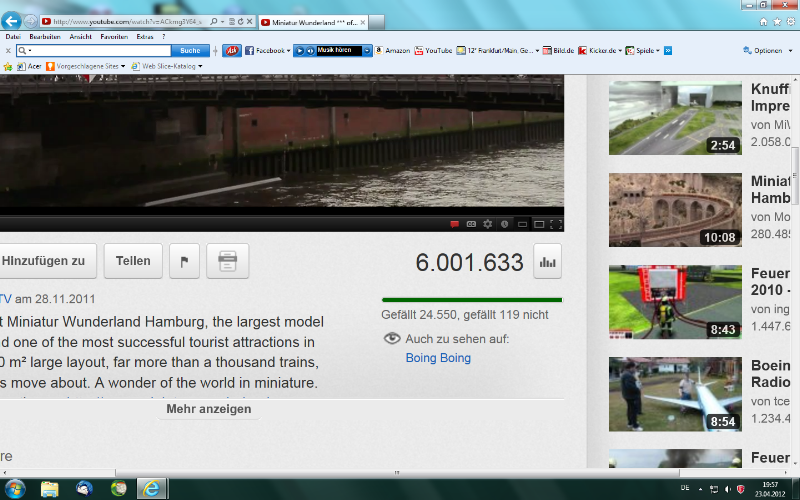Viewport: 800px width, 500px height.
Task: Open the interactive transcript button
Action: pos(227,261)
